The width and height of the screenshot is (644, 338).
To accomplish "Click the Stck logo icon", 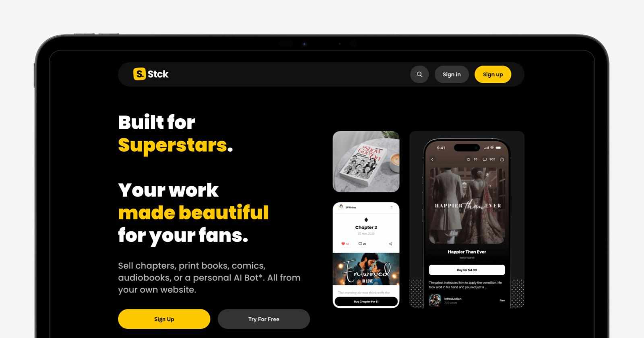I will pyautogui.click(x=139, y=74).
